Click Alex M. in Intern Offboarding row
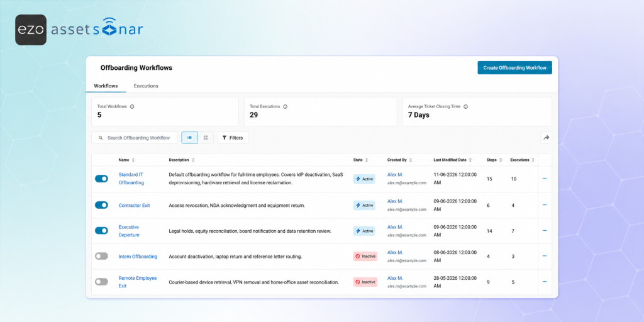Viewport: 644px width, 322px height. (x=395, y=252)
